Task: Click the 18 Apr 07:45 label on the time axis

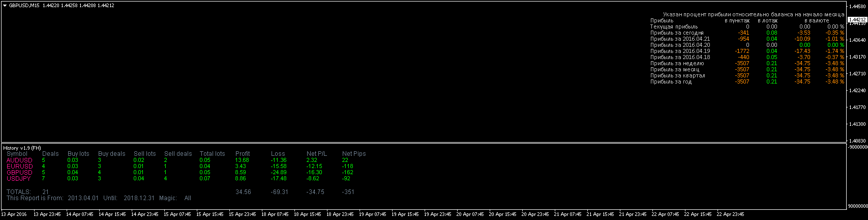Action: click(275, 214)
